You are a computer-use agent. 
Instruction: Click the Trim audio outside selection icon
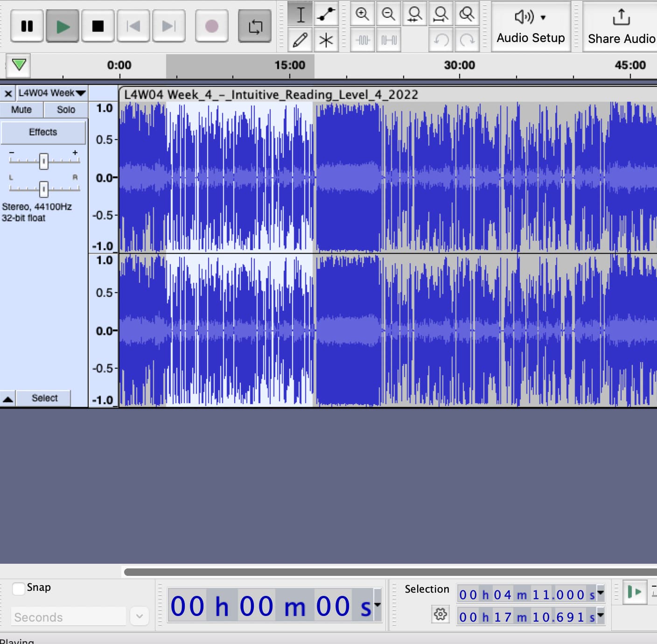click(x=363, y=40)
